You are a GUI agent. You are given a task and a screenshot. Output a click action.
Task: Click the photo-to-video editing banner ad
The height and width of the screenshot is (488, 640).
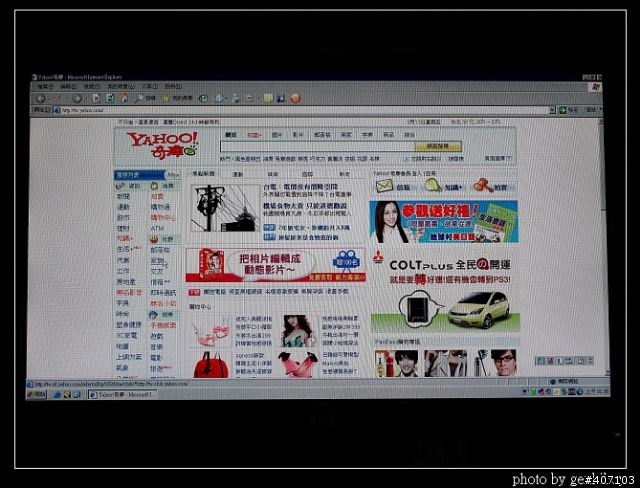[x=276, y=265]
